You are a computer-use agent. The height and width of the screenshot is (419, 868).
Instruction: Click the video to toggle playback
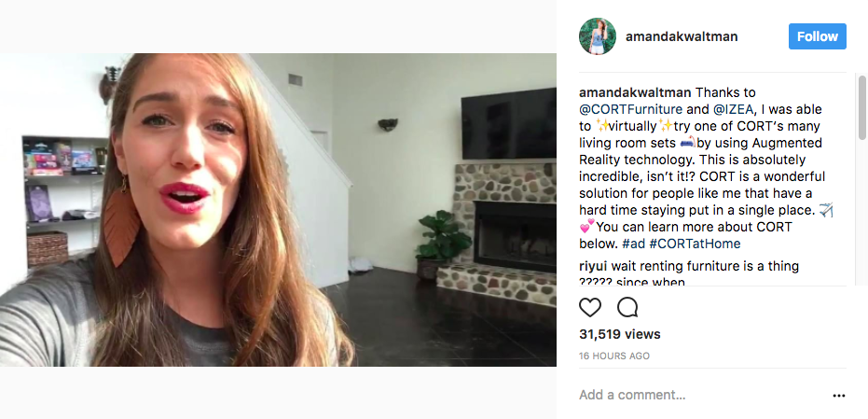click(x=278, y=209)
